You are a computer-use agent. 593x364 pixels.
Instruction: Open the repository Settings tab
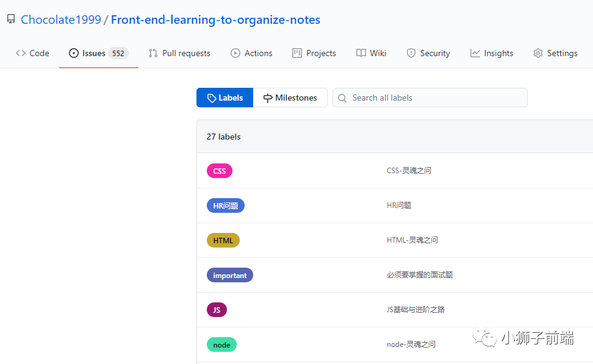(555, 53)
